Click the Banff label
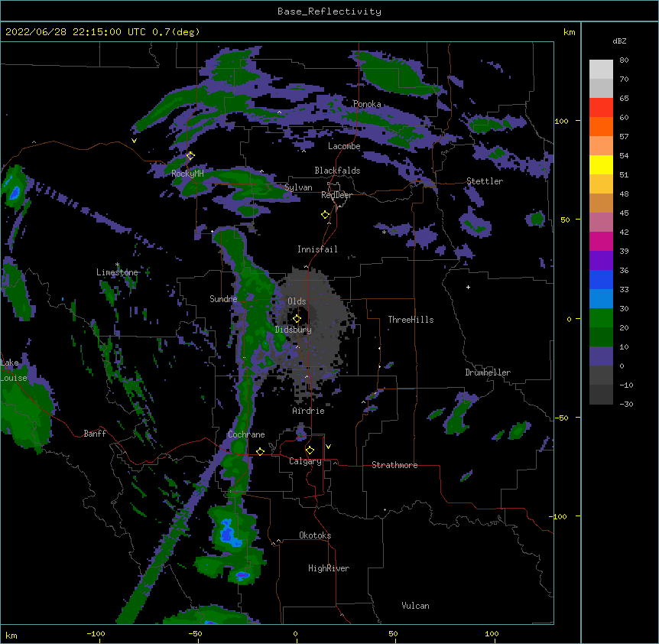Viewport: 659px width, 644px height. 95,434
